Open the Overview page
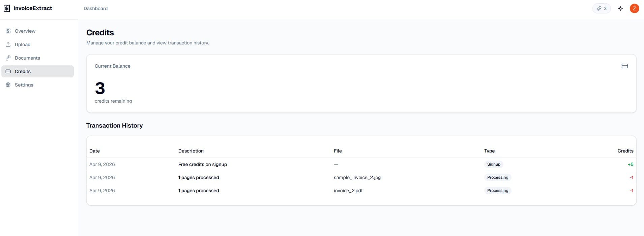Image resolution: width=644 pixels, height=236 pixels. (x=37, y=31)
